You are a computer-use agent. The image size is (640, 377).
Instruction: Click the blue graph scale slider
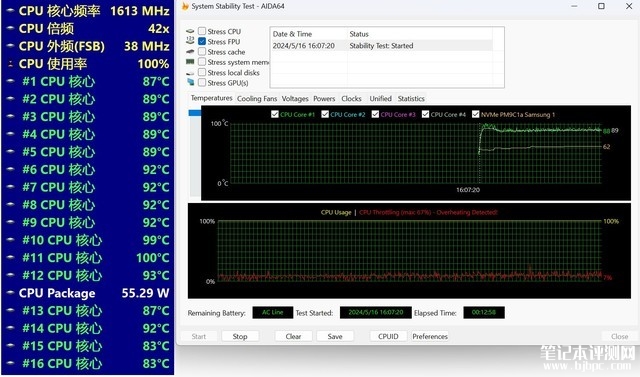click(195, 113)
